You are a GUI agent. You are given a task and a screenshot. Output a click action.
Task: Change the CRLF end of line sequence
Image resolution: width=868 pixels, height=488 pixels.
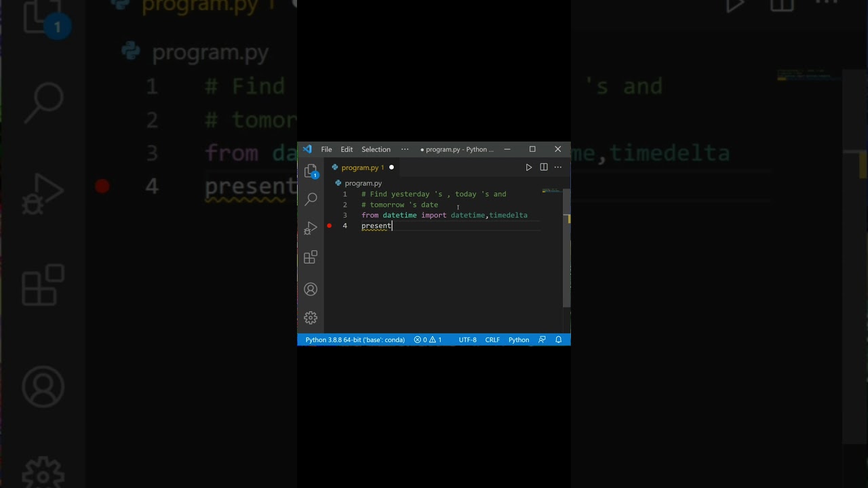click(492, 340)
